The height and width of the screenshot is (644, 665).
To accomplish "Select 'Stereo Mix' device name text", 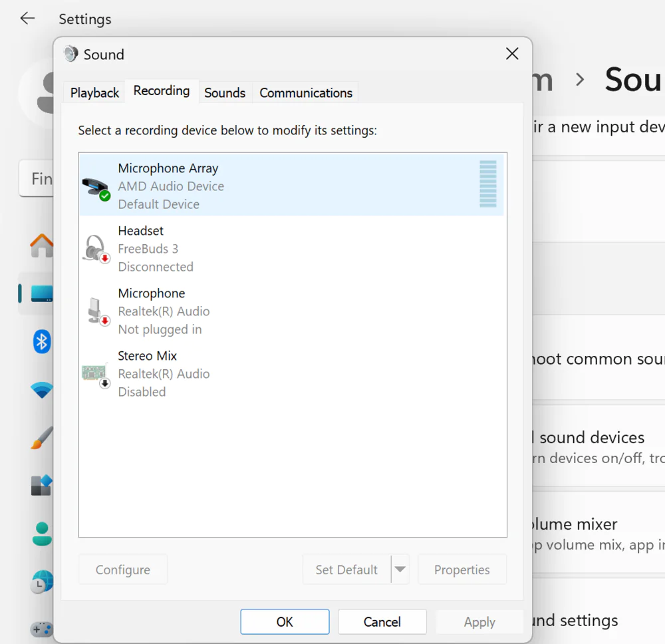I will tap(147, 356).
